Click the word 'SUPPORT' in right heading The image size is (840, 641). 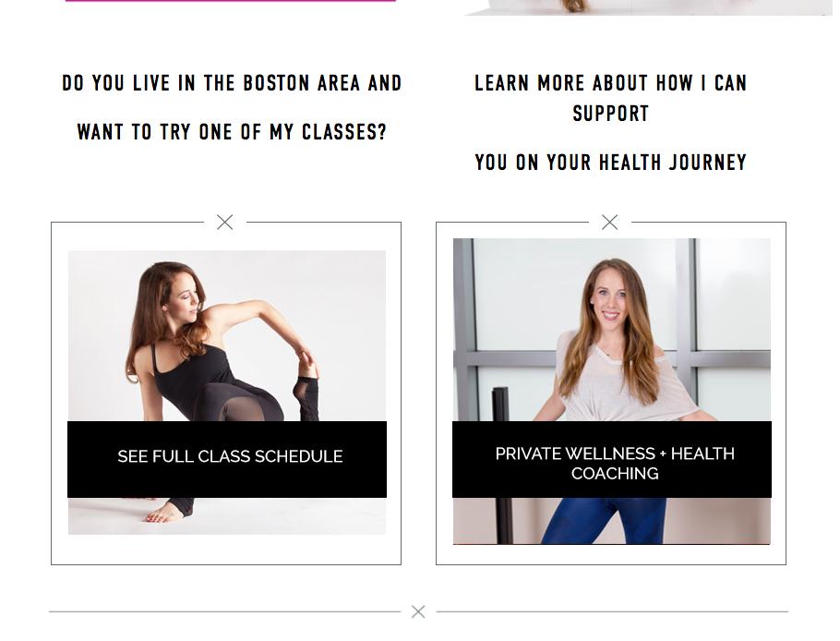[611, 114]
